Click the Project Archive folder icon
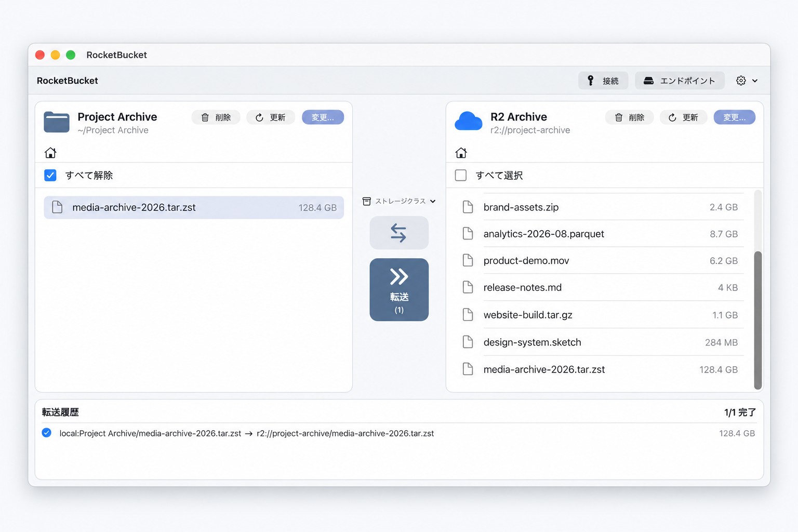 pos(57,122)
